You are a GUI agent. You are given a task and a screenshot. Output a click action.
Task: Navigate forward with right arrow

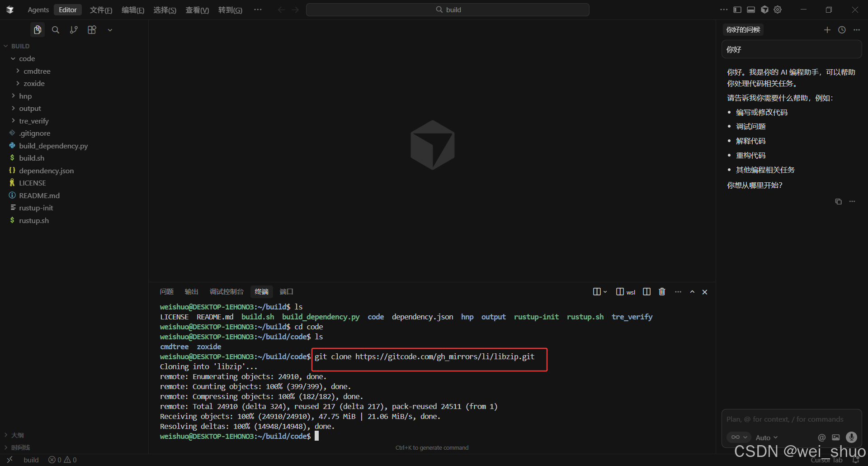click(295, 10)
